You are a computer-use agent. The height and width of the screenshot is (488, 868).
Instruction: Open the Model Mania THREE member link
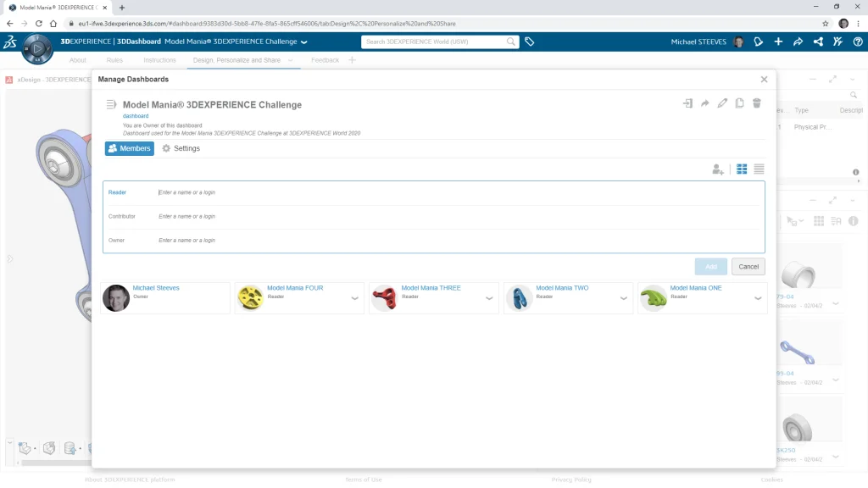pyautogui.click(x=431, y=288)
